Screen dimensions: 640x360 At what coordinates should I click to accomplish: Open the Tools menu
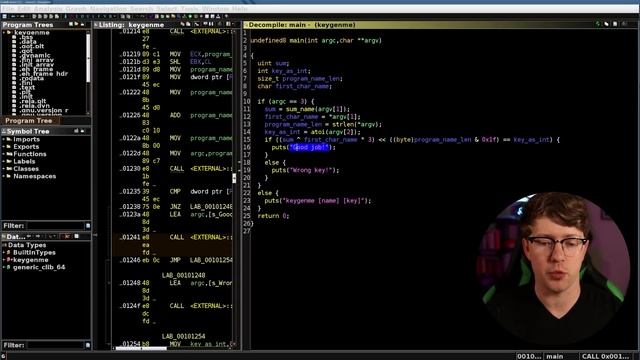(189, 9)
